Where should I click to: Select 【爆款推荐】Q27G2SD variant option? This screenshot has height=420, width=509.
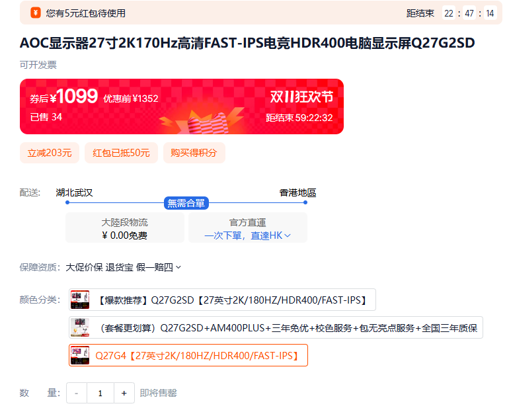coord(222,300)
